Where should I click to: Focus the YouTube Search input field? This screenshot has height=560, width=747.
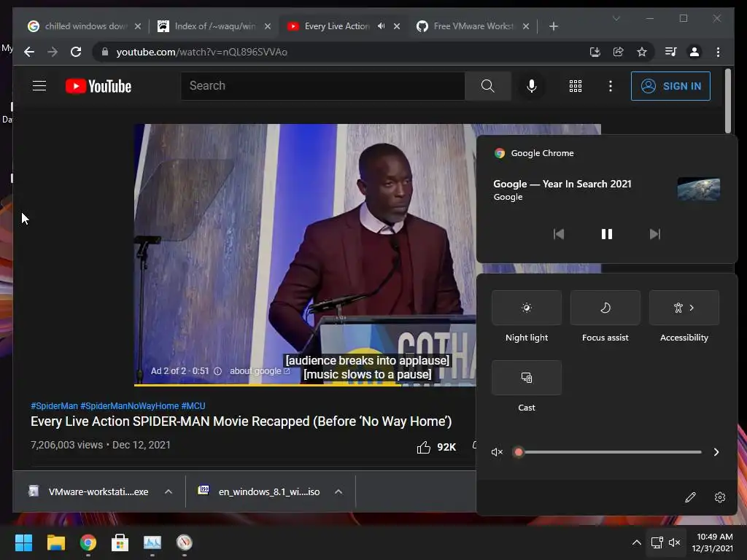point(322,86)
